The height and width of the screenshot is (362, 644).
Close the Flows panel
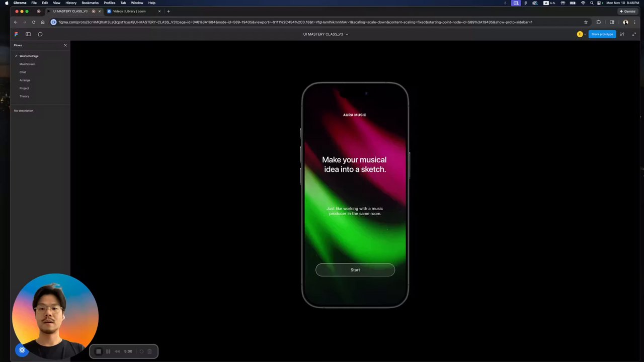pos(65,45)
